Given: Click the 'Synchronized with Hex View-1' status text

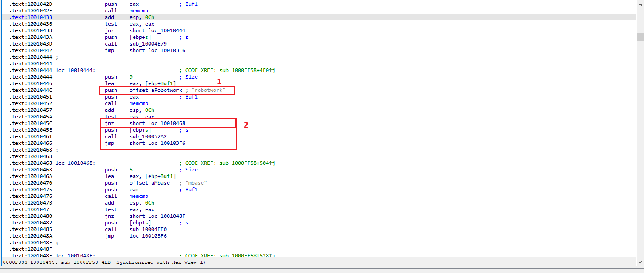Looking at the screenshot, I should pos(160,262).
